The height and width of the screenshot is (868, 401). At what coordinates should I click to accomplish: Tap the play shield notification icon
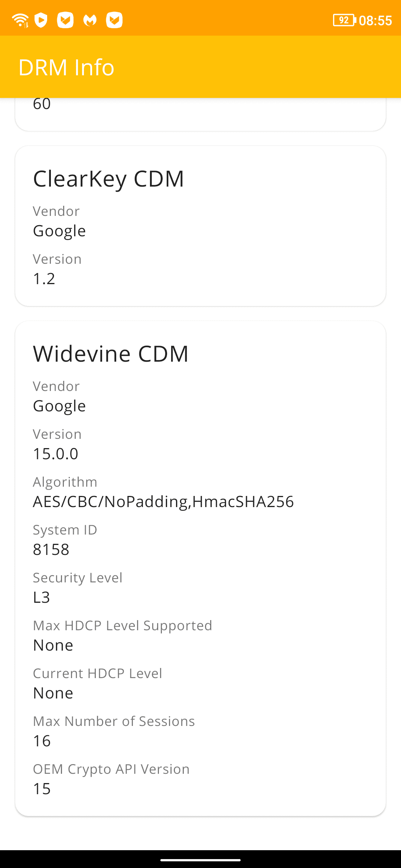tap(41, 20)
